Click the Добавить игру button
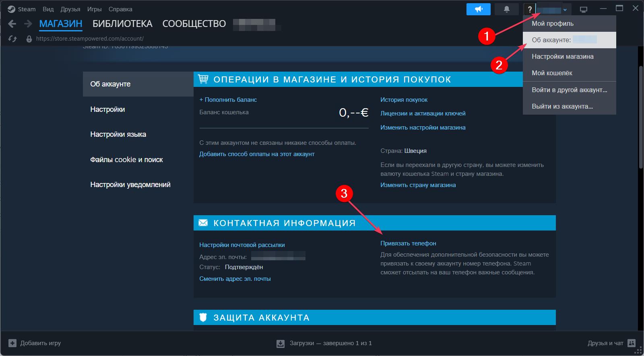This screenshot has width=644, height=356. [35, 343]
